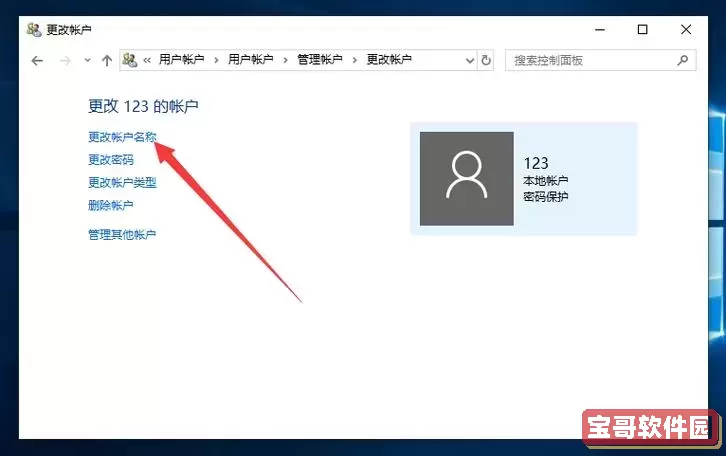The height and width of the screenshot is (456, 726).
Task: Click the 123 account name text
Action: [536, 163]
